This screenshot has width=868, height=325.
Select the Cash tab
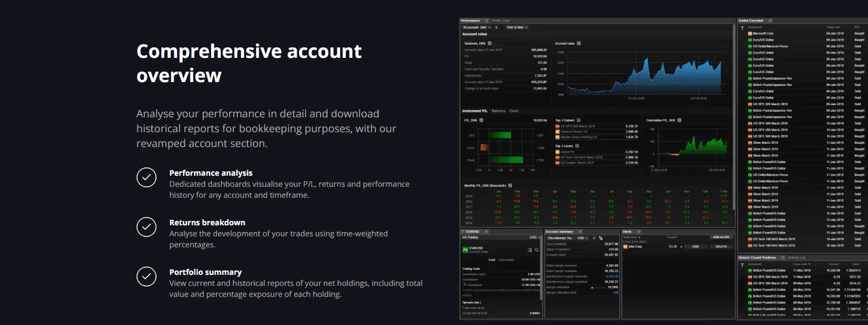[x=514, y=111]
